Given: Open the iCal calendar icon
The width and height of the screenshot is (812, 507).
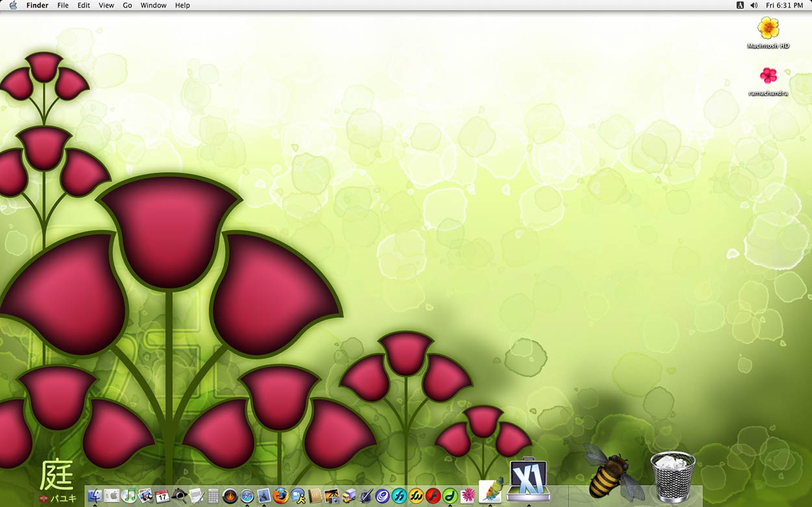Looking at the screenshot, I should click(162, 496).
